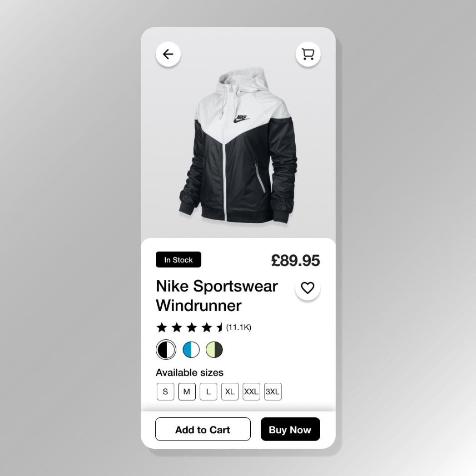
Task: Select size S
Action: click(165, 392)
